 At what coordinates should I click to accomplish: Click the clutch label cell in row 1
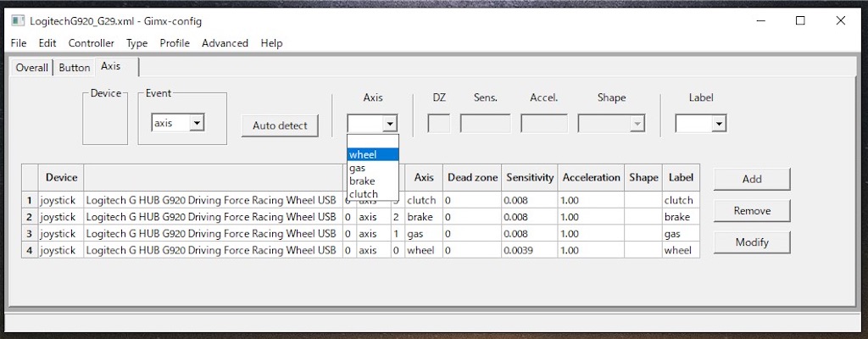tap(681, 200)
